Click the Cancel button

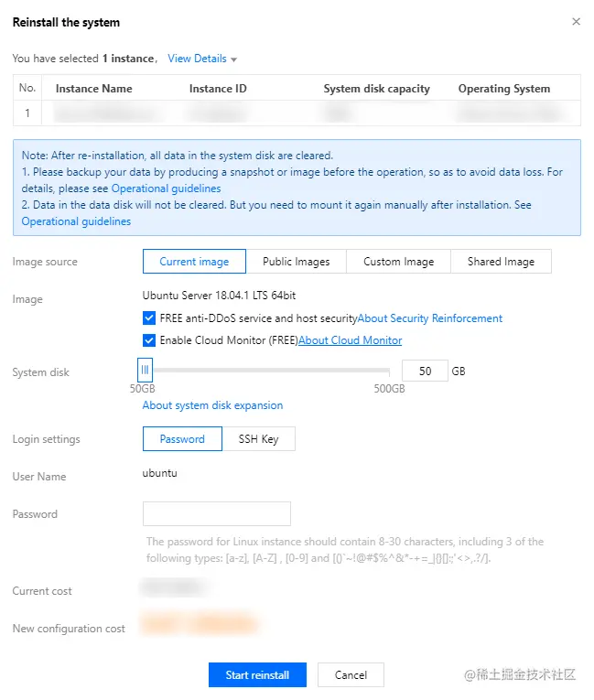351,674
